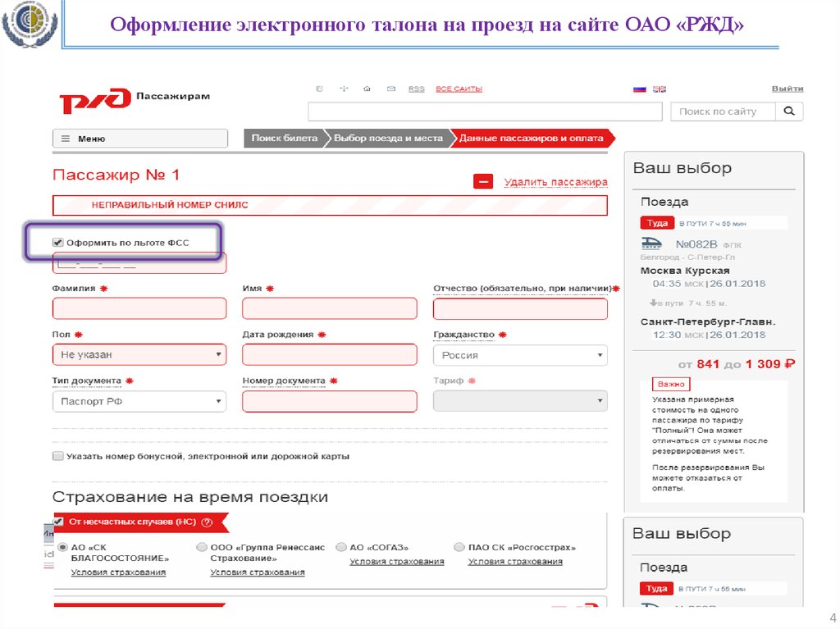Go to 'Поиск билета' step
The height and width of the screenshot is (629, 840).
click(x=285, y=139)
